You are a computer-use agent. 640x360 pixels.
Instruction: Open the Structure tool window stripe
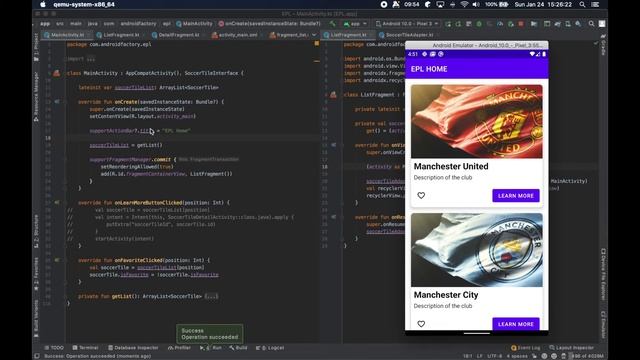tap(36, 231)
